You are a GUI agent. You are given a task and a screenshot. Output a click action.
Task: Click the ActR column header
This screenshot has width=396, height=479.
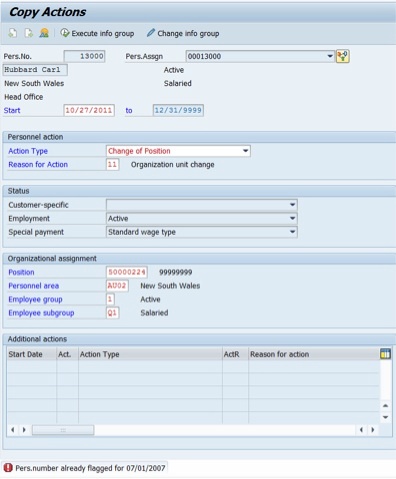[x=235, y=354]
